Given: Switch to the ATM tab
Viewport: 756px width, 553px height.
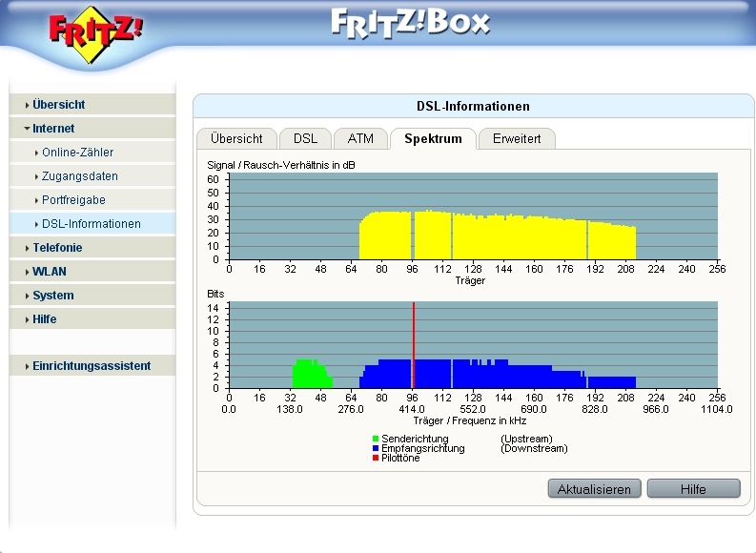Looking at the screenshot, I should [360, 139].
